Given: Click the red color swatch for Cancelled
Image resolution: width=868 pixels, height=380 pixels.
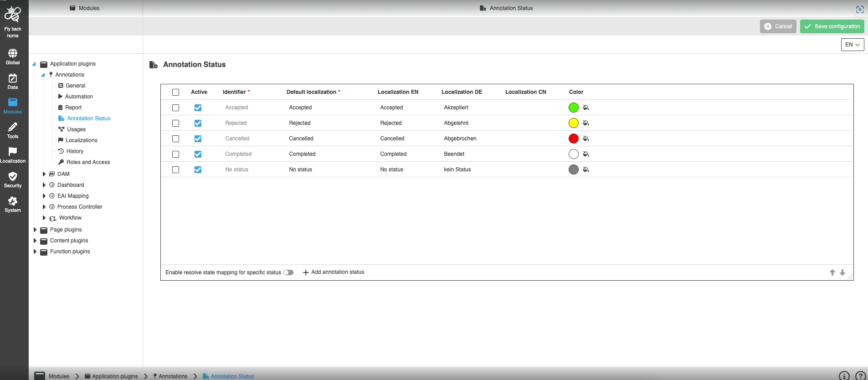Looking at the screenshot, I should 574,139.
